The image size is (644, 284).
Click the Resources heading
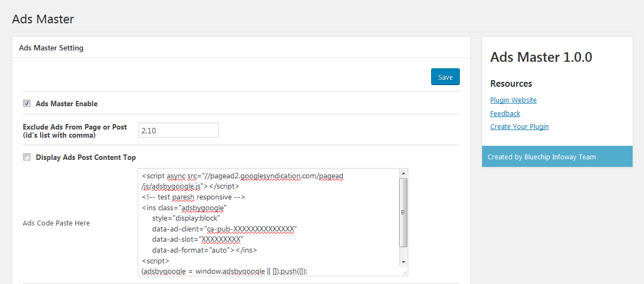click(x=511, y=83)
